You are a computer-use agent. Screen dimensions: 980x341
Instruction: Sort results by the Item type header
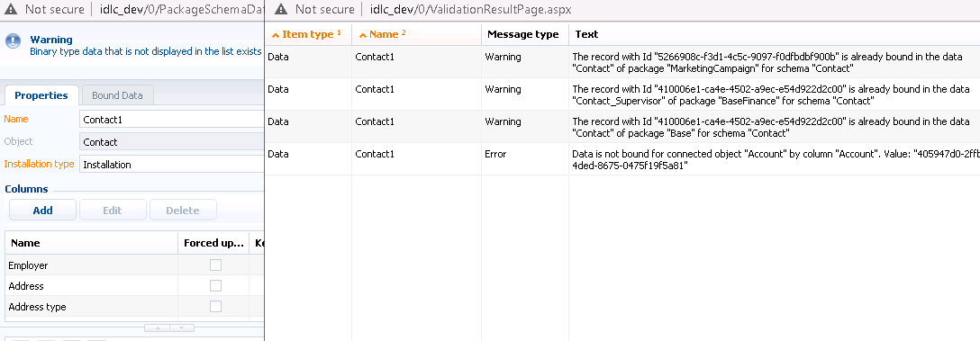[308, 34]
